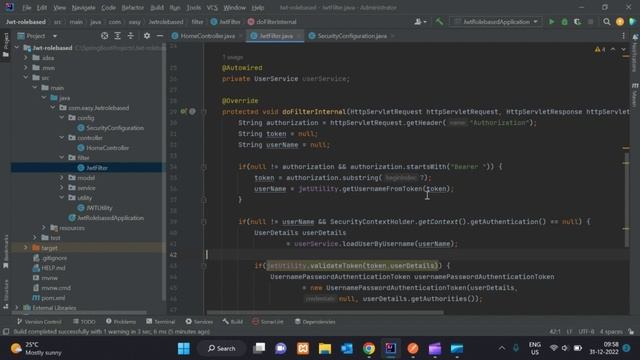This screenshot has height=360, width=640.
Task: Stop the running application icon
Action: point(590,22)
